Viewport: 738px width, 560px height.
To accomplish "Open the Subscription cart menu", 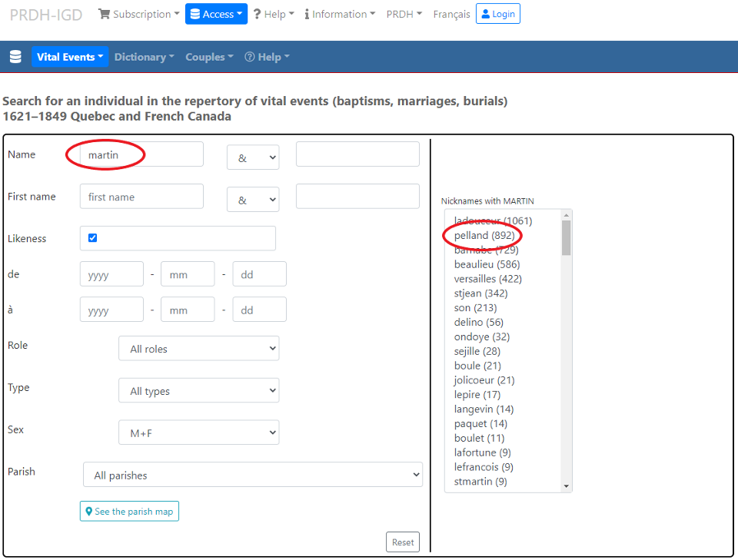I will pyautogui.click(x=138, y=14).
